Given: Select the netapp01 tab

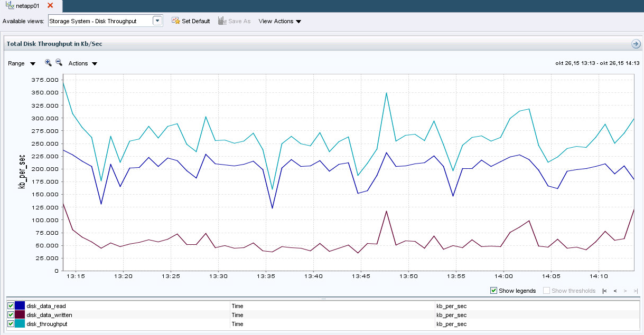Looking at the screenshot, I should pyautogui.click(x=27, y=6).
